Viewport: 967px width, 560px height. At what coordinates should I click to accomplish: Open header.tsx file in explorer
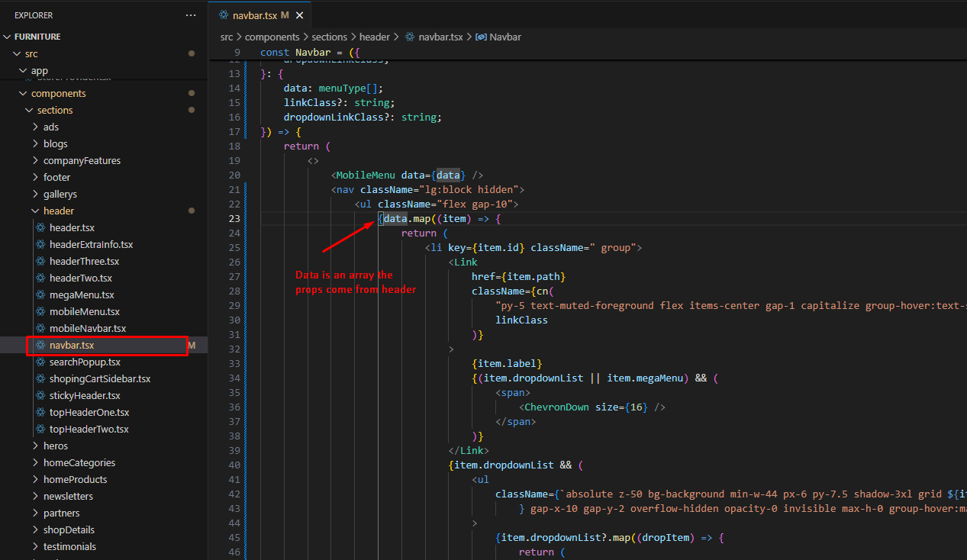(x=71, y=228)
